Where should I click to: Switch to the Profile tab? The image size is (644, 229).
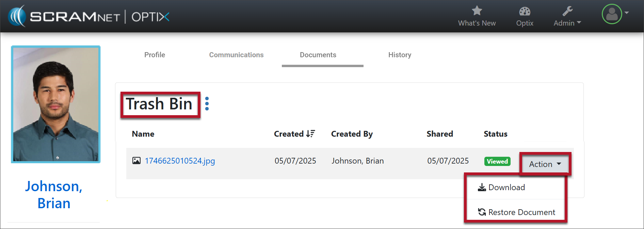point(155,55)
